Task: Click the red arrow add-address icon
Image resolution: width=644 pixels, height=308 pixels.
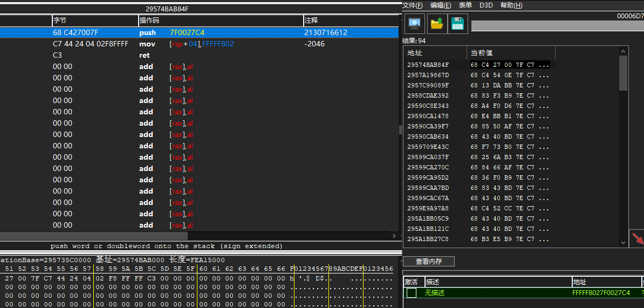Action: (637, 238)
